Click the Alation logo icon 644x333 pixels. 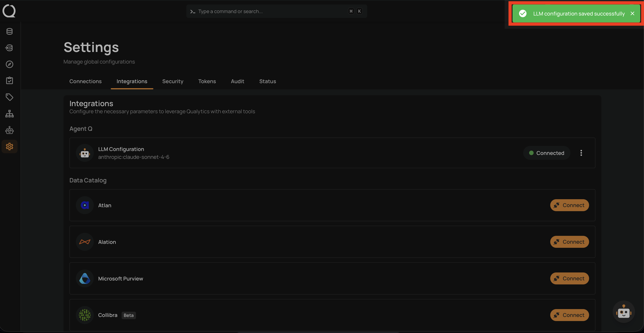(85, 242)
